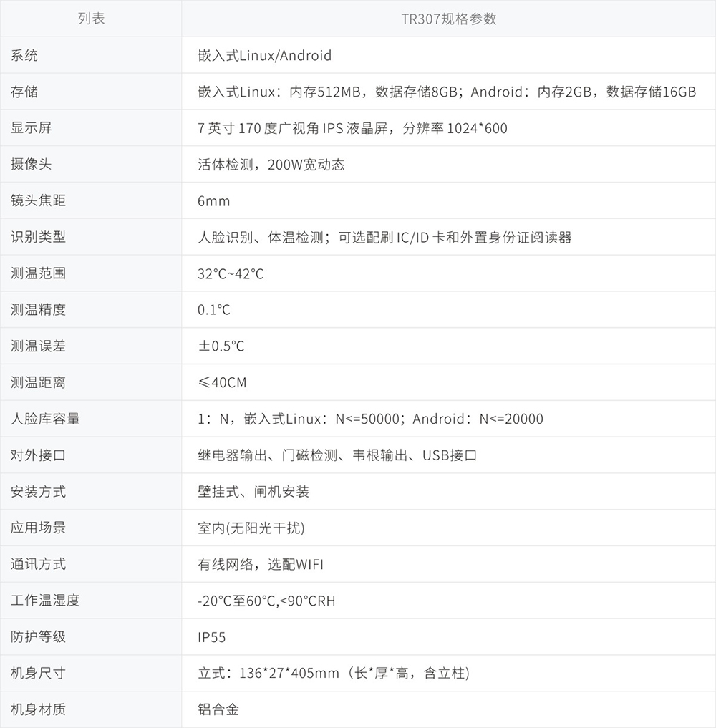Screen dimensions: 716x728
Task: Click the 6mm lens focal length value
Action: coord(214,201)
